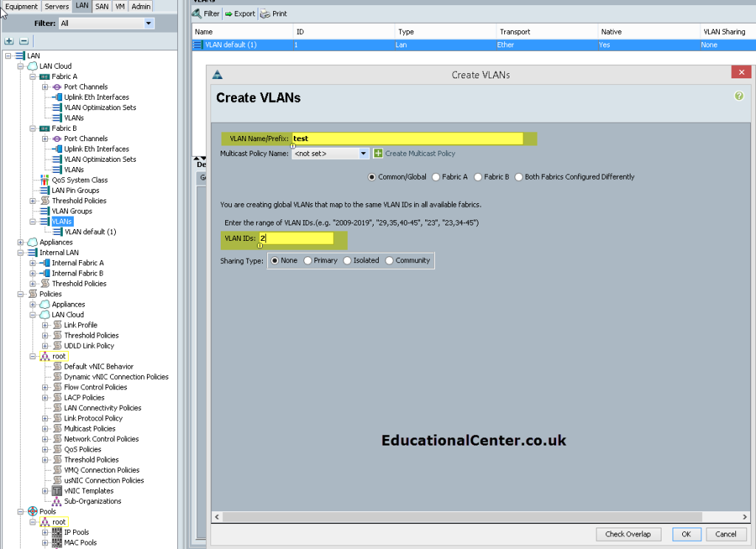Click the QoS System Class icon
This screenshot has width=756, height=549.
[44, 180]
